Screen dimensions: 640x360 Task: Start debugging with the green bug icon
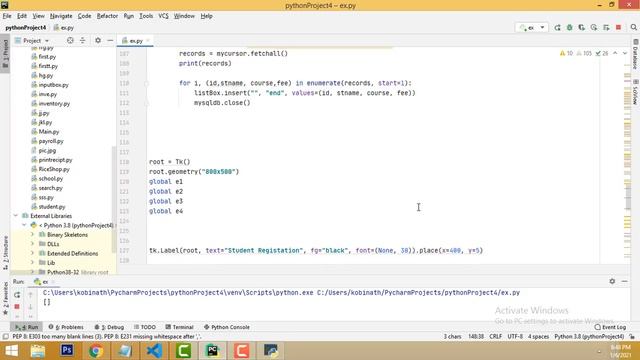[x=569, y=27]
